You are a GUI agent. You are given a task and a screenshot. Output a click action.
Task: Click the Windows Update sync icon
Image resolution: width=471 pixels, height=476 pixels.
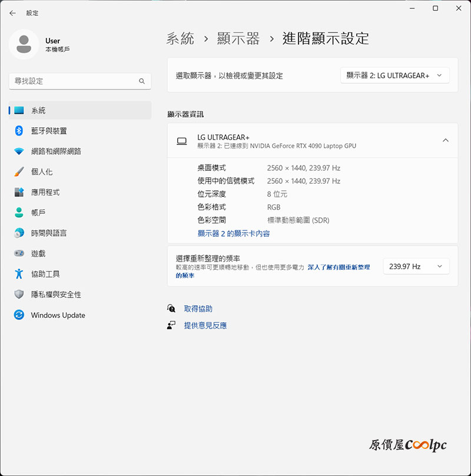pos(19,315)
